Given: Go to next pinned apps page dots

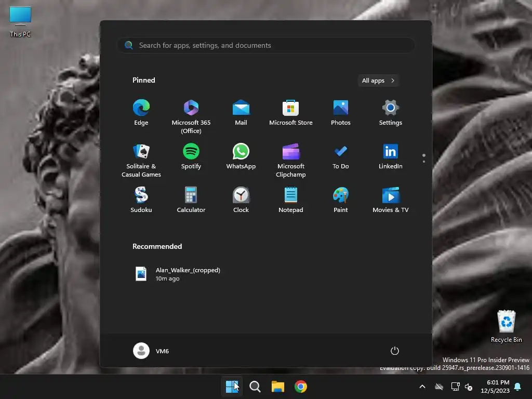Looking at the screenshot, I should 424,158.
